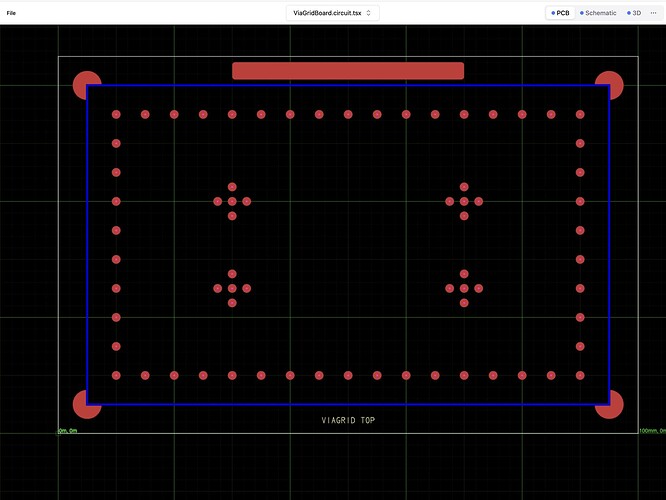This screenshot has height=500, width=666.
Task: Select the top-left corner mounting hole
Action: pos(87,85)
